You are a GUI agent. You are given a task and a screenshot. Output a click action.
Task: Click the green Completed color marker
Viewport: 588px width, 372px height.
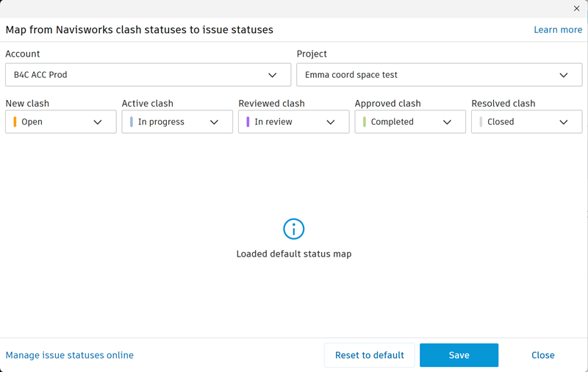[365, 122]
